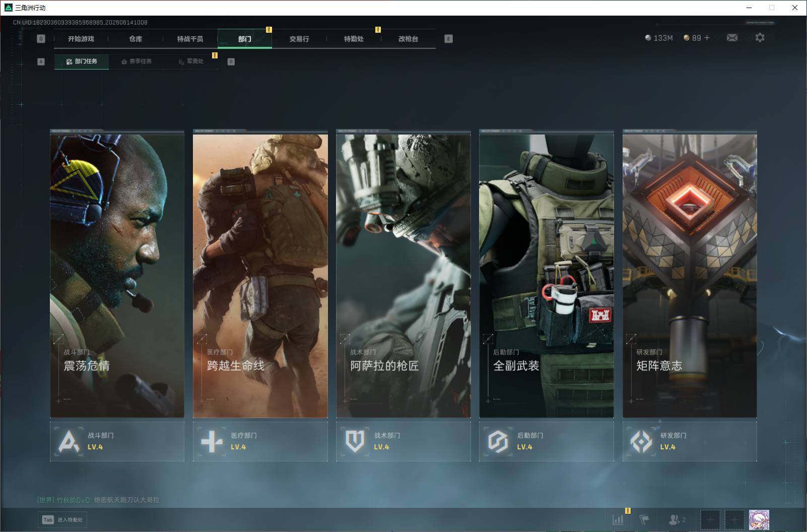Open the 特勤处 tab
807x532 pixels.
tap(354, 39)
